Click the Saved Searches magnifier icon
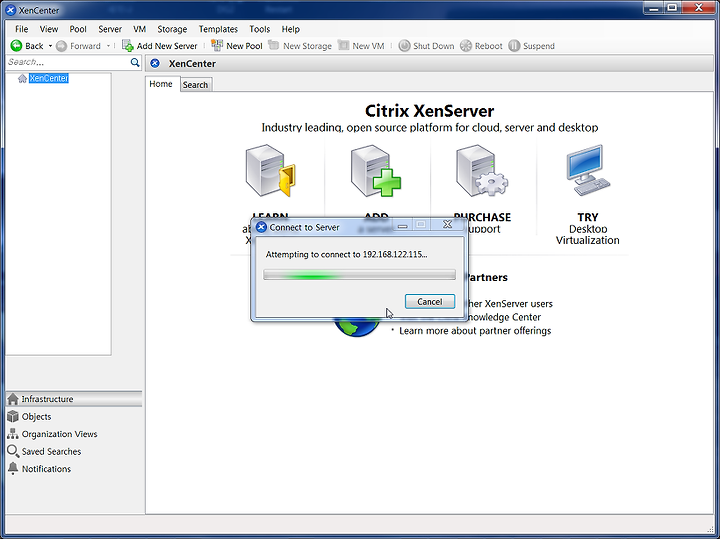Image resolution: width=720 pixels, height=539 pixels. (x=13, y=451)
